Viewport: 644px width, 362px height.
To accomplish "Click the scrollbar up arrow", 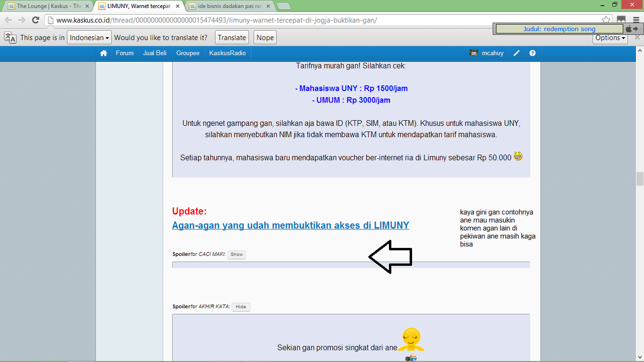I will pos(639,50).
